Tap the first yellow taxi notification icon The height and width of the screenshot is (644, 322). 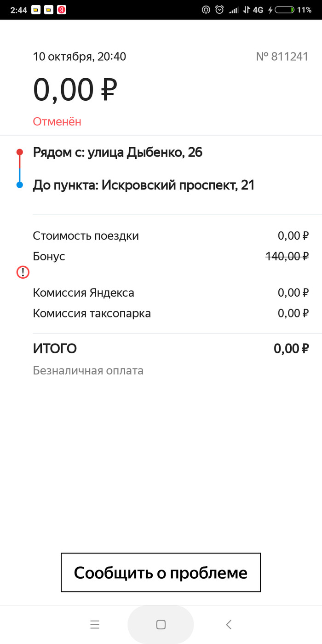click(35, 10)
